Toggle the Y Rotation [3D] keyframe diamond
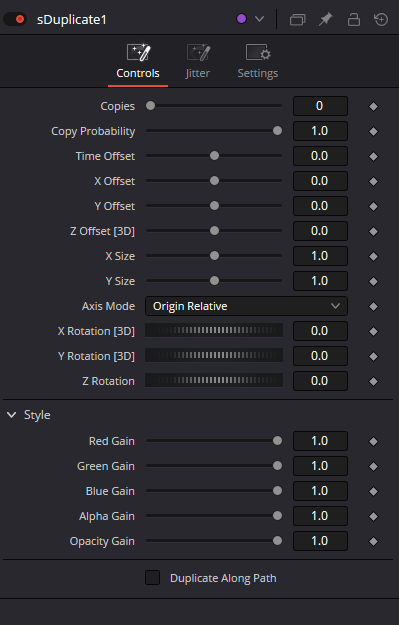 coord(373,357)
